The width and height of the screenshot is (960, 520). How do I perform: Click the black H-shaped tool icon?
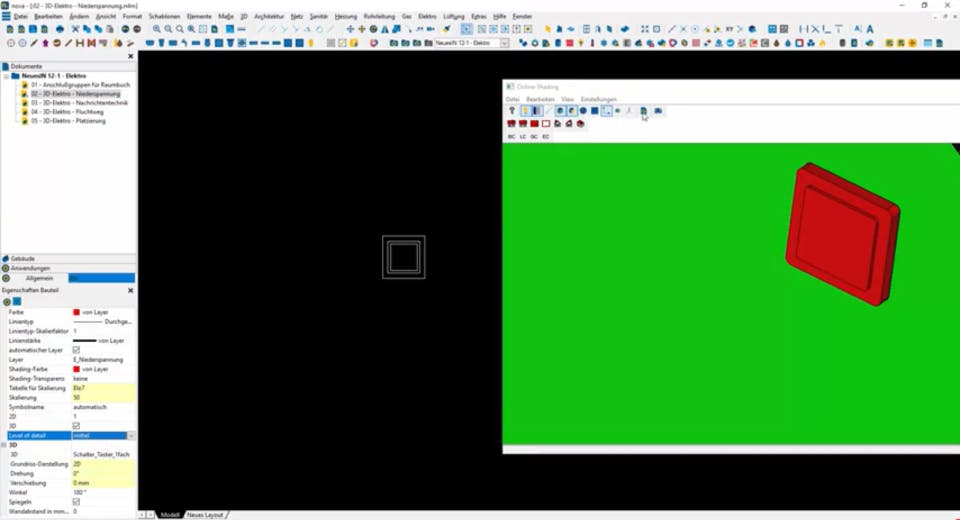coord(80,43)
